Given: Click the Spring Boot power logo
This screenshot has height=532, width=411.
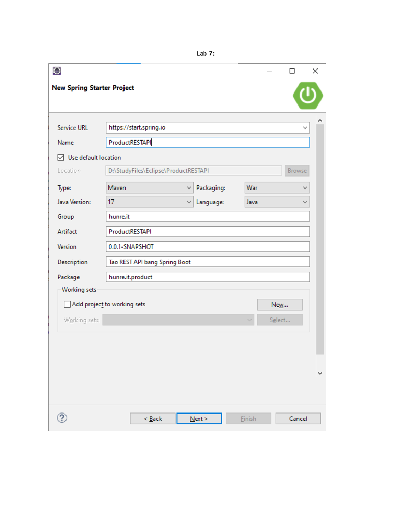Looking at the screenshot, I should pos(308,96).
